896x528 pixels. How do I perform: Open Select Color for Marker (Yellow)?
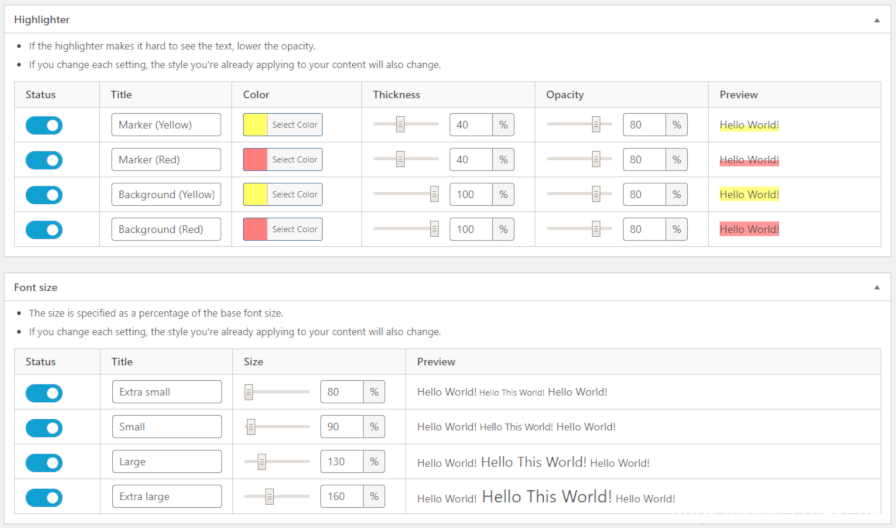(294, 125)
